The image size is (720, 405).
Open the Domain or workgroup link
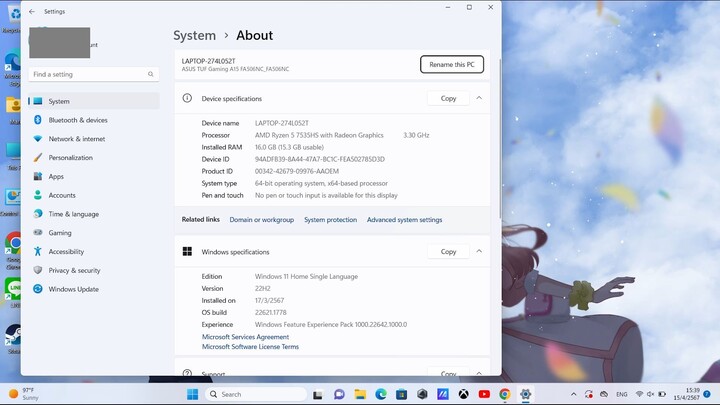pyautogui.click(x=262, y=220)
